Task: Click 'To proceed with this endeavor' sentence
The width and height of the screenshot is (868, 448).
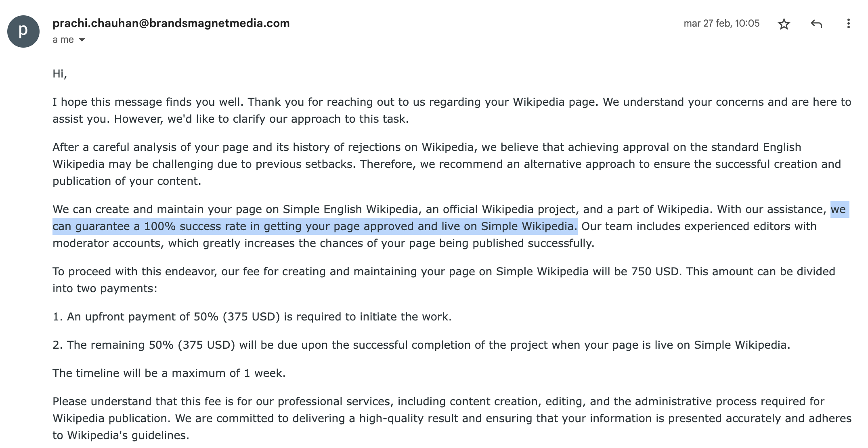Action: (367, 271)
